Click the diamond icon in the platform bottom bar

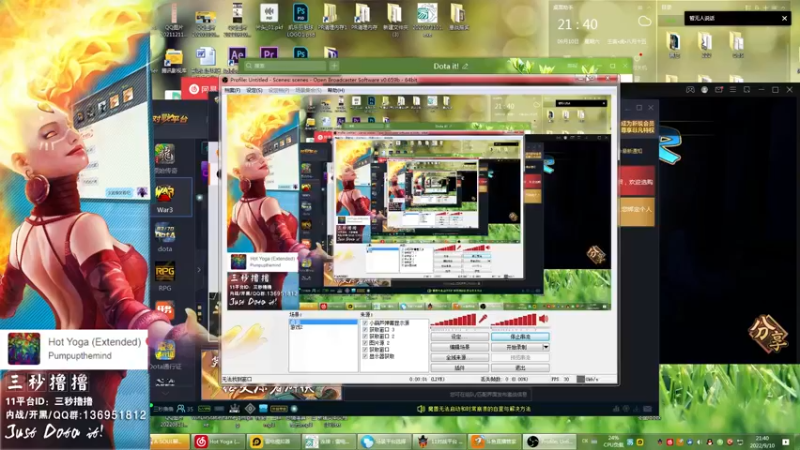coord(250,408)
